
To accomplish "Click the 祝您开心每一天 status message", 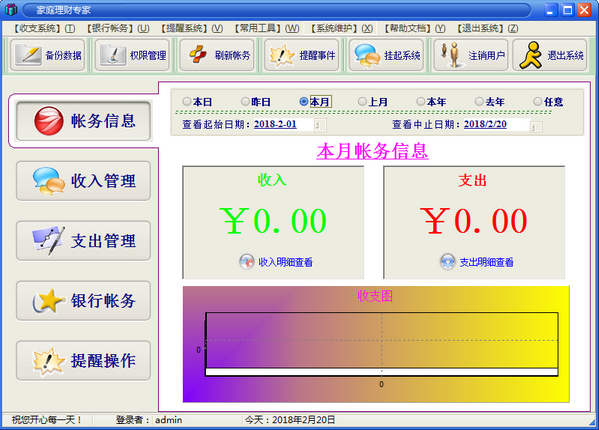I will [47, 420].
